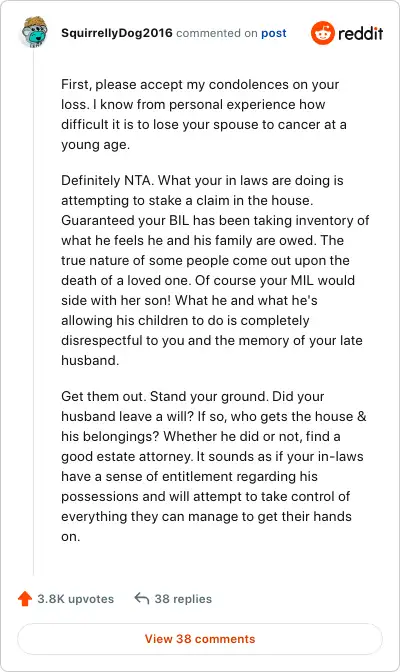
Task: Click the line "husband." ending the second paragraph
Action: [90, 360]
